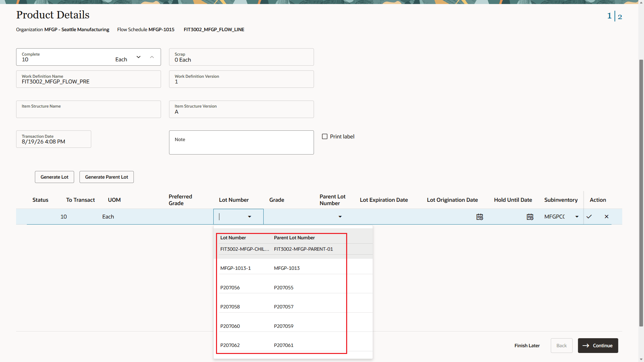
Task: Choose lot P207060 in the dropdown
Action: click(230, 326)
